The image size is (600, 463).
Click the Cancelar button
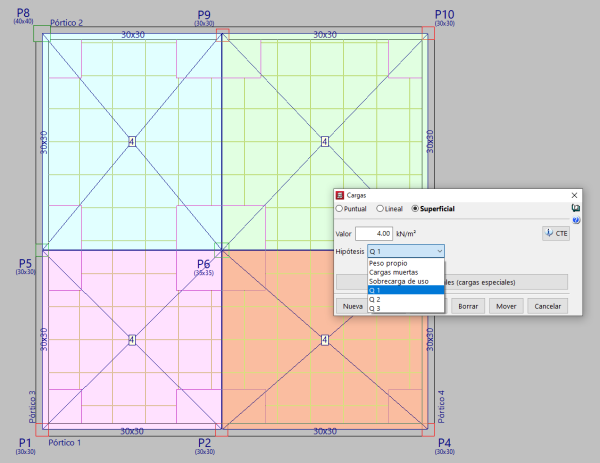548,306
